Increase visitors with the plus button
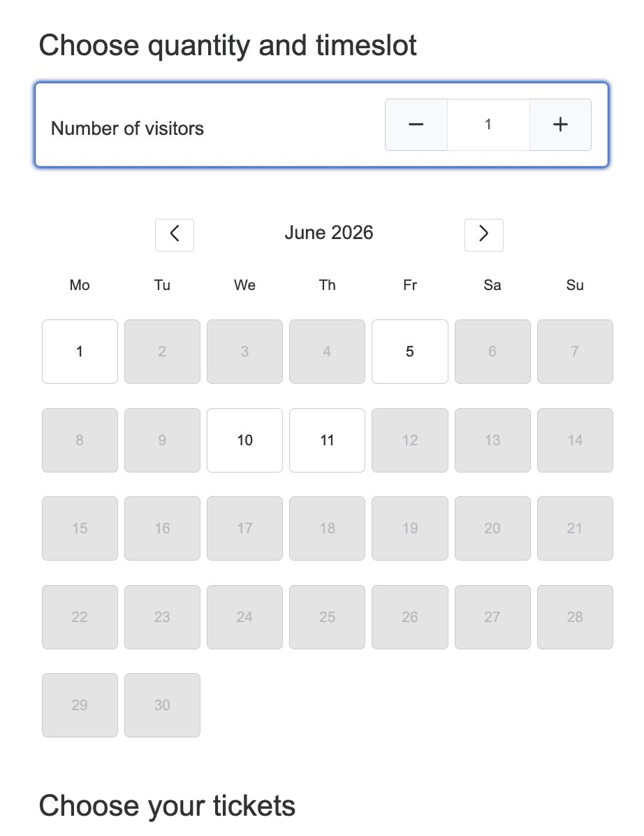 coord(560,124)
